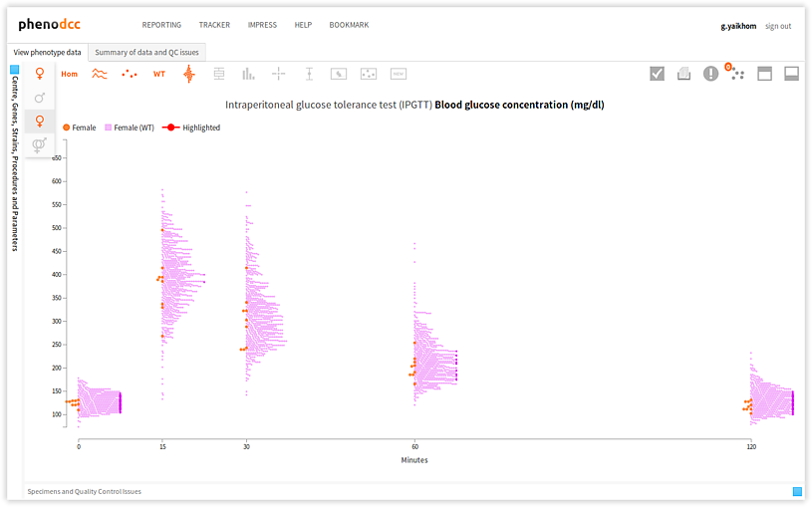Image resolution: width=812 pixels, height=507 pixels.
Task: Toggle the polyline series view icon
Action: coord(100,74)
